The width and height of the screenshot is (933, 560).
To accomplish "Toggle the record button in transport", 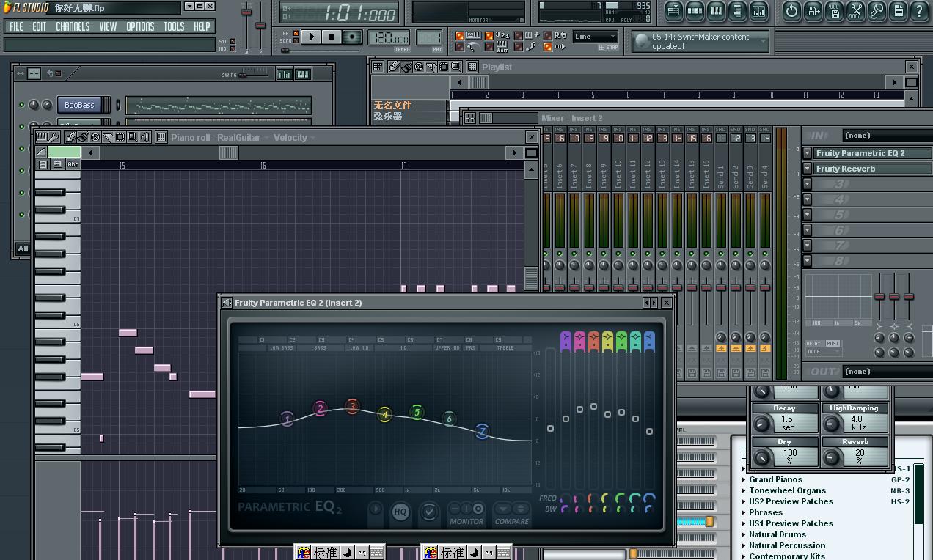I will [353, 37].
